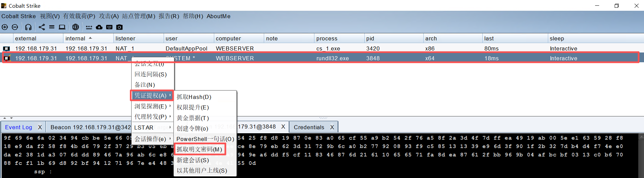Click DefaultAppPool user cell
This screenshot has height=178, width=644.
(189, 48)
